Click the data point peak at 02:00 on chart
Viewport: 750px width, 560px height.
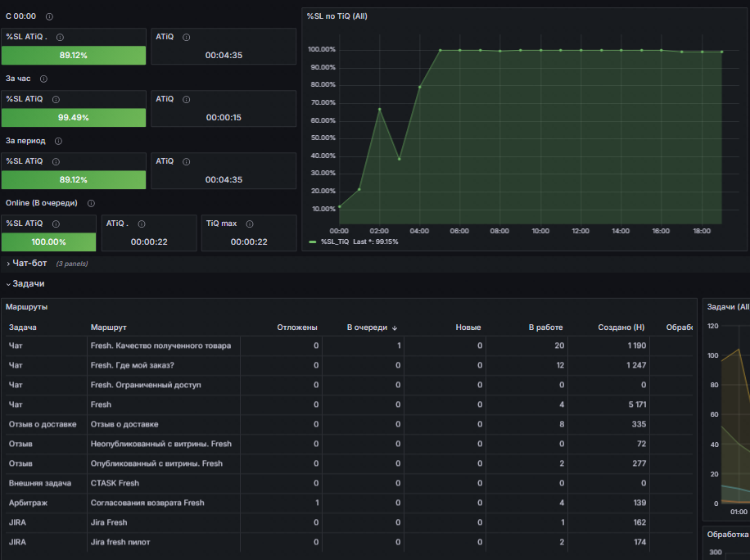tap(380, 110)
